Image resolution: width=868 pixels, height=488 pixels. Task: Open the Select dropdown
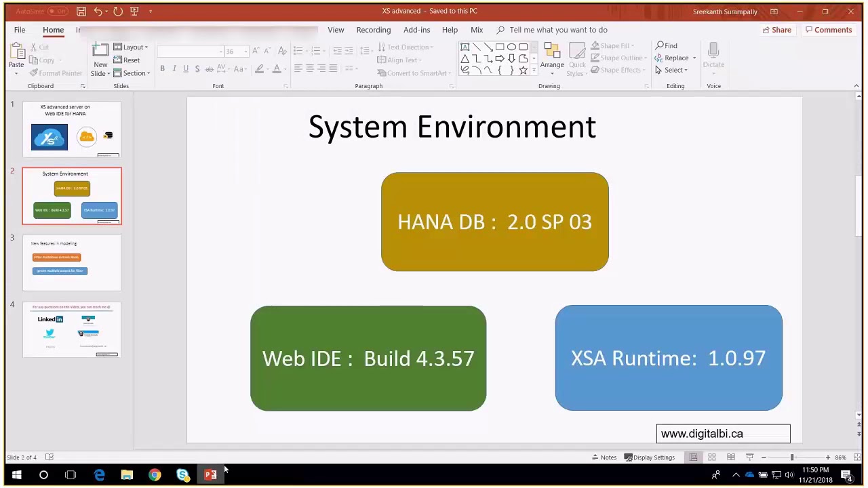[x=671, y=70]
